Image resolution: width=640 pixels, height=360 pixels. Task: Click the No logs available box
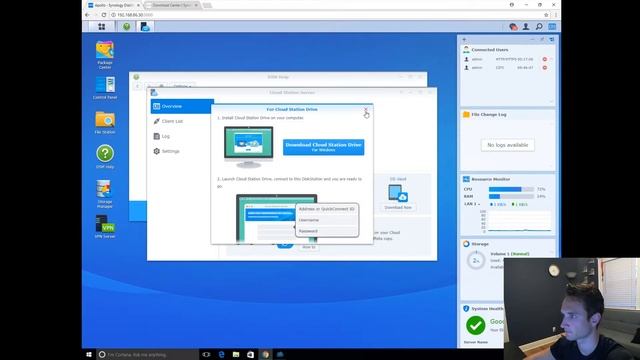coord(507,145)
